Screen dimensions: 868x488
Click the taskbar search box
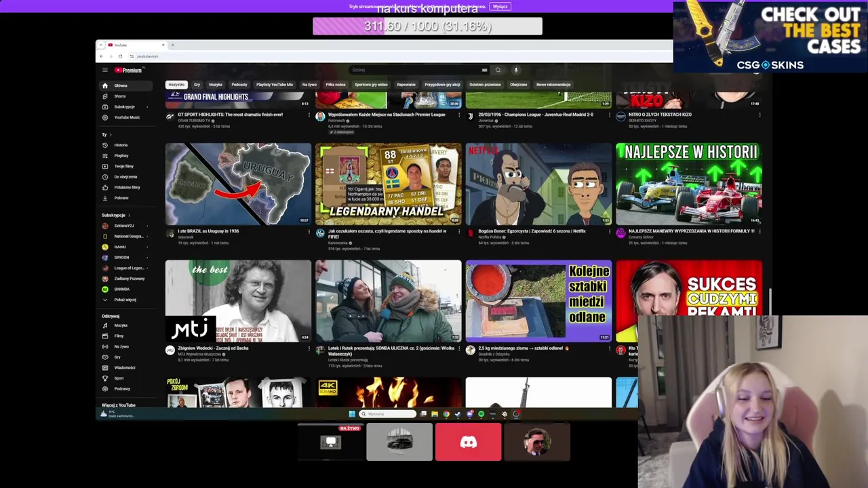coord(388,414)
